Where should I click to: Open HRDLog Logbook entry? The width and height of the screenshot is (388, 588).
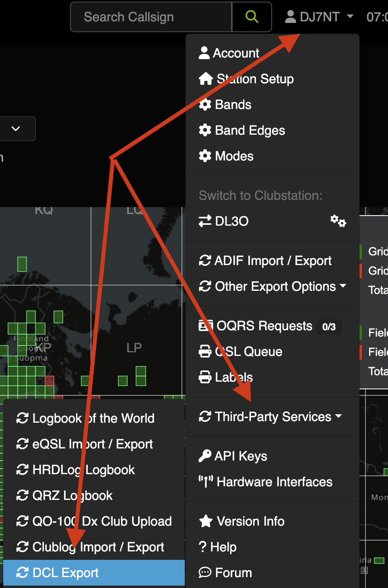(94, 470)
